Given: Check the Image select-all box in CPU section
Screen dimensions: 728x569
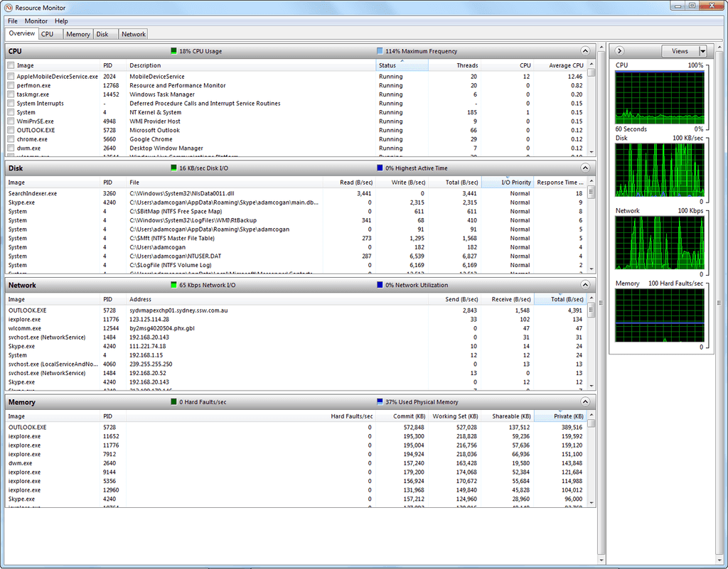Looking at the screenshot, I should pyautogui.click(x=10, y=65).
